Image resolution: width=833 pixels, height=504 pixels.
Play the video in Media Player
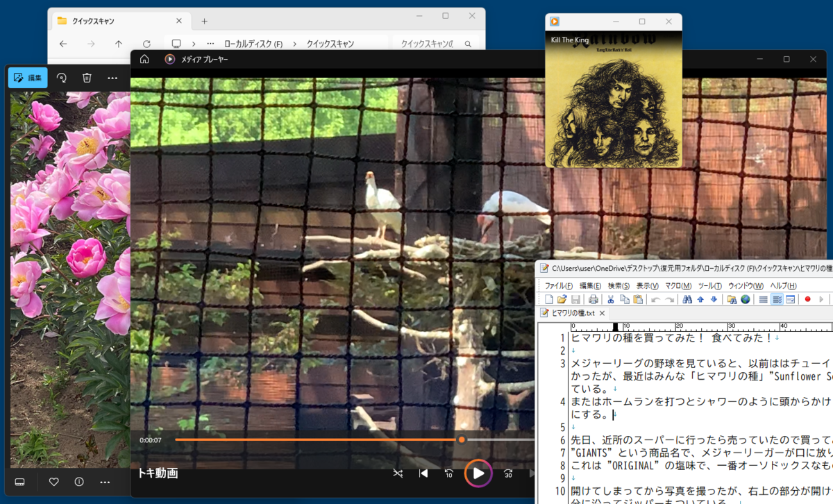[x=478, y=473]
